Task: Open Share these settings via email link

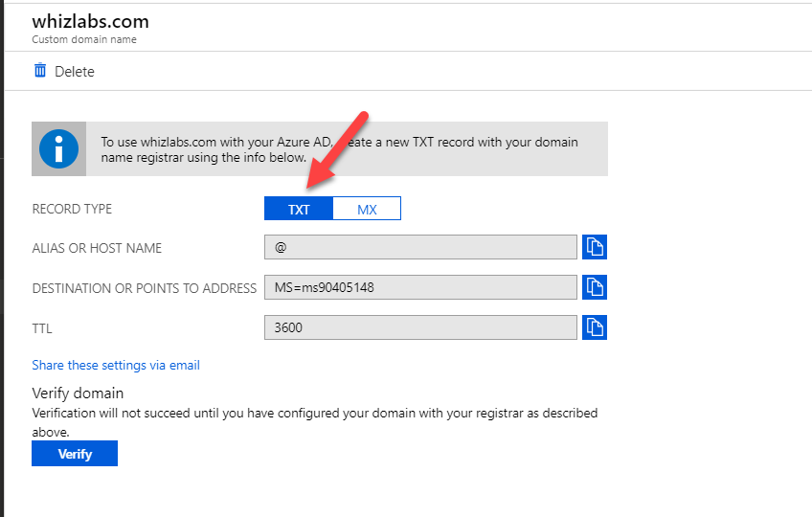Action: click(x=116, y=365)
